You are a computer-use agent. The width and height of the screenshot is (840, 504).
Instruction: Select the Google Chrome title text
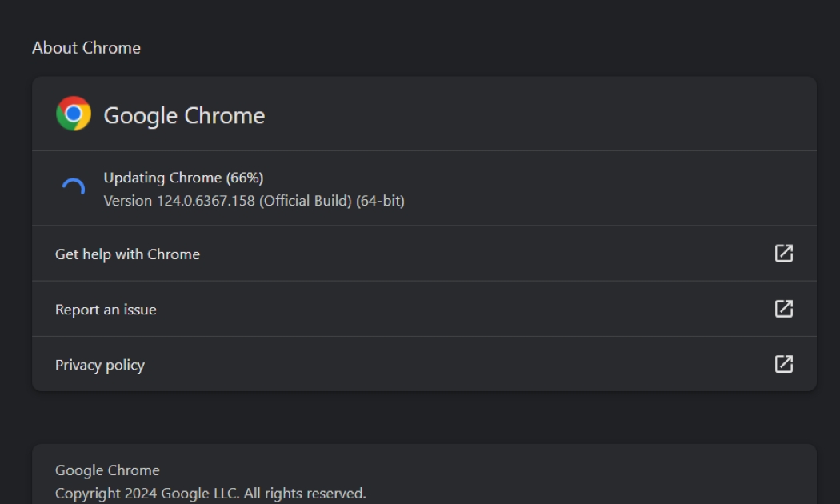[x=184, y=115]
